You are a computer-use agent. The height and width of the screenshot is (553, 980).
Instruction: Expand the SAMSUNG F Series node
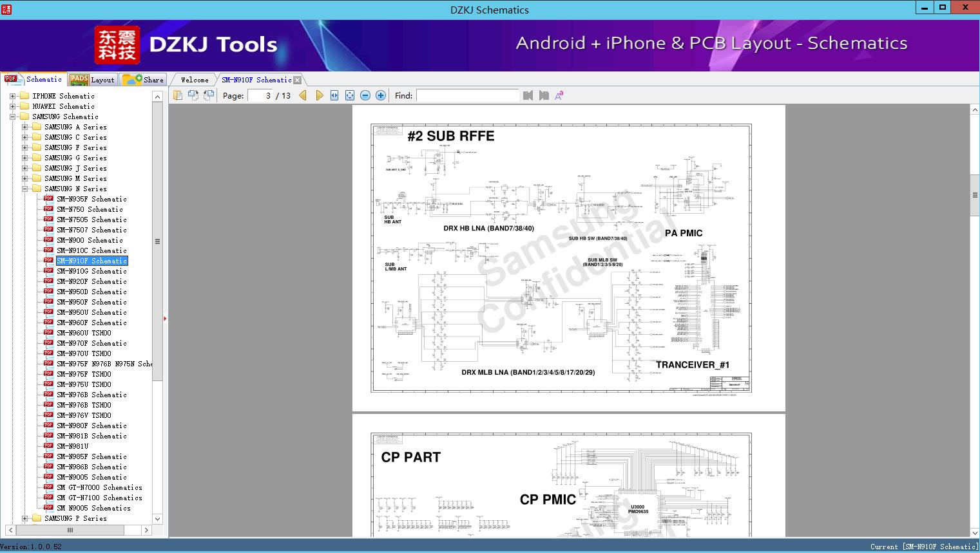pos(24,147)
